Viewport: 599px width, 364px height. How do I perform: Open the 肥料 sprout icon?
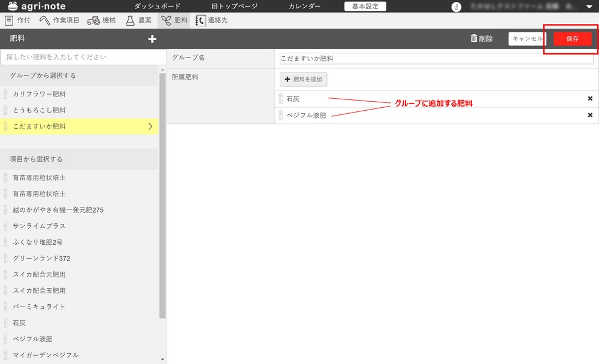point(166,20)
